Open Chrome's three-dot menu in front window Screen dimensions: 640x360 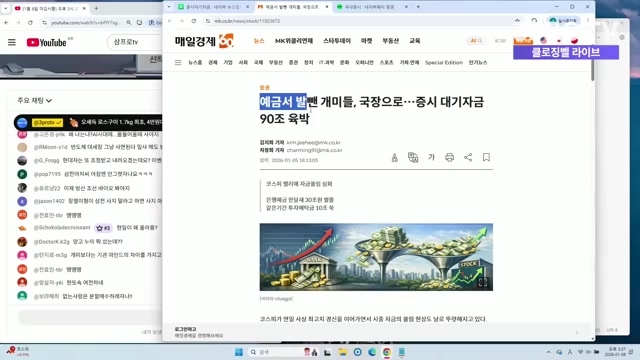[588, 20]
